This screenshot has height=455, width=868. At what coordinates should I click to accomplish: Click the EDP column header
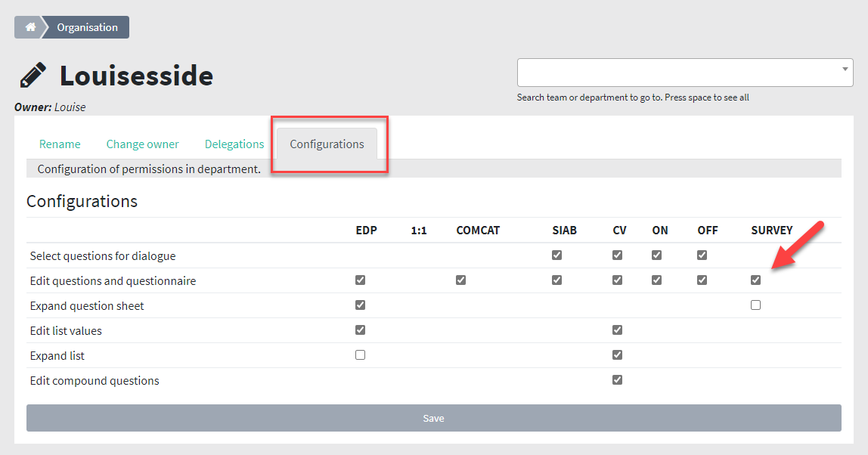click(367, 231)
